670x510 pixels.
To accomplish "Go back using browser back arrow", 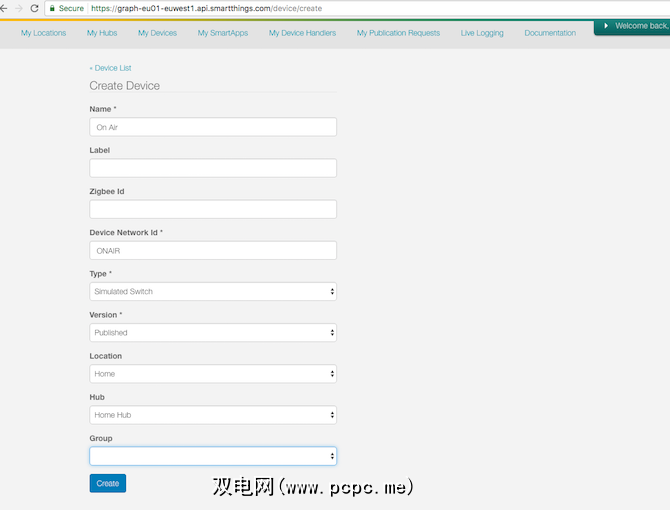I will pyautogui.click(x=3, y=8).
